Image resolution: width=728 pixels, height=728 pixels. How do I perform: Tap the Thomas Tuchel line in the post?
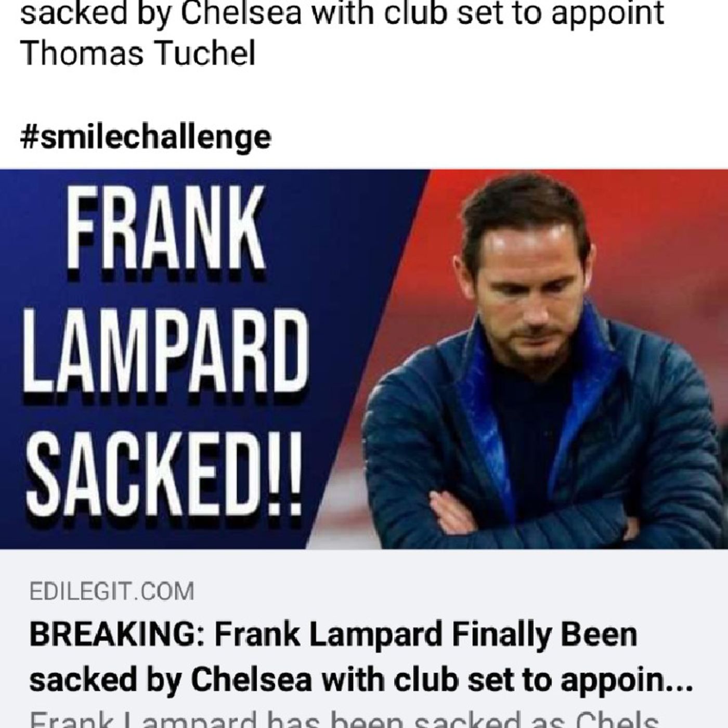coord(138,53)
